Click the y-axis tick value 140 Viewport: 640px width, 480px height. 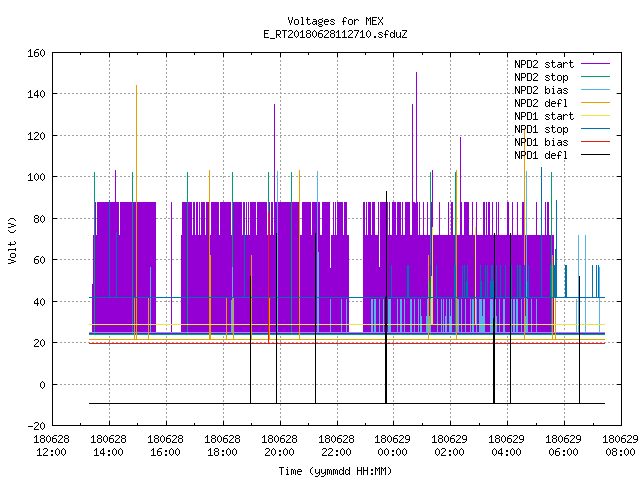point(36,94)
